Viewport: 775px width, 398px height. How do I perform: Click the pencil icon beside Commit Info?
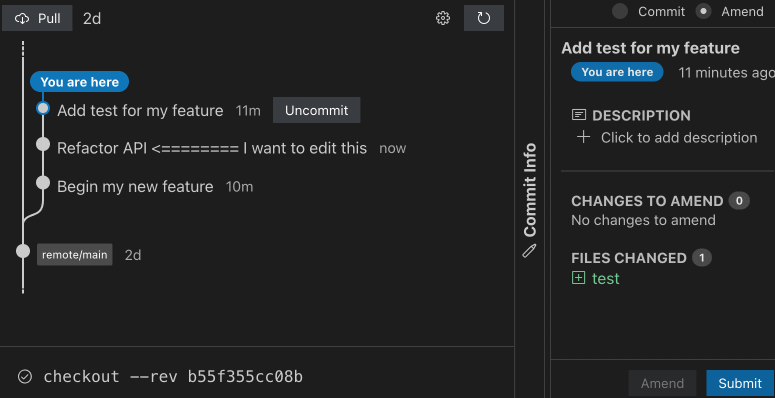[529, 250]
